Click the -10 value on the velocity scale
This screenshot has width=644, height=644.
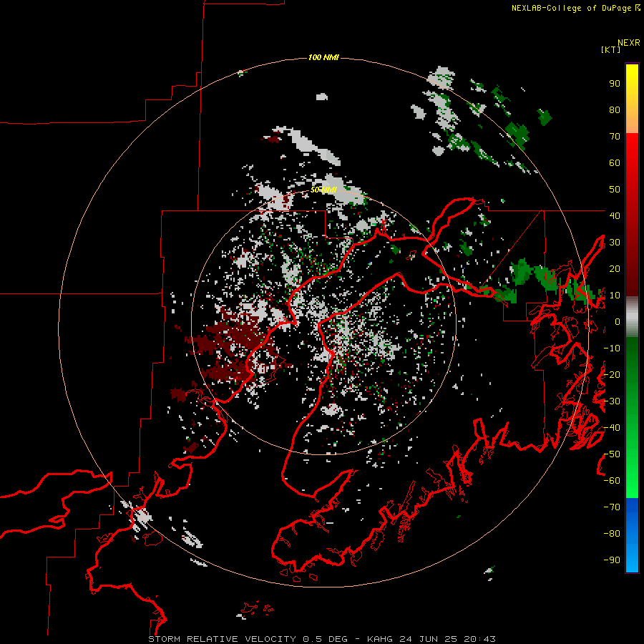[x=612, y=348]
